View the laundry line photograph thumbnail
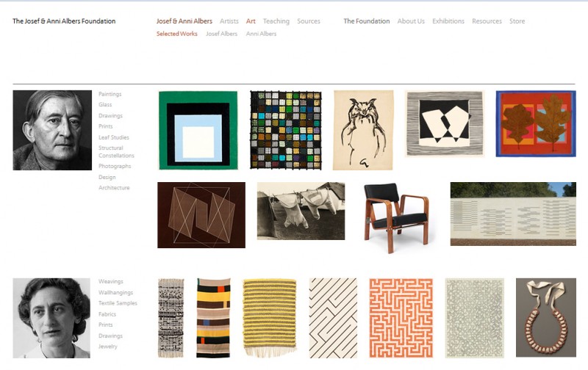 tap(301, 211)
